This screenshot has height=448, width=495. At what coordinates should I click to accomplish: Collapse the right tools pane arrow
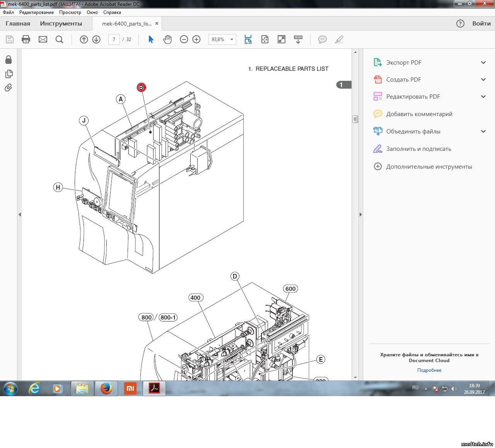[x=361, y=214]
